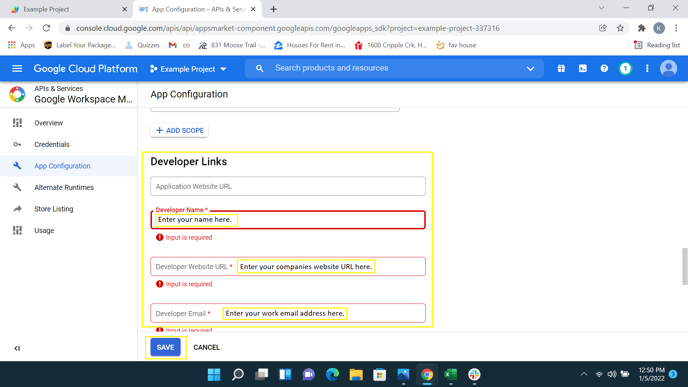Open the free trial gift icon
Image resolution: width=688 pixels, height=387 pixels.
click(561, 68)
